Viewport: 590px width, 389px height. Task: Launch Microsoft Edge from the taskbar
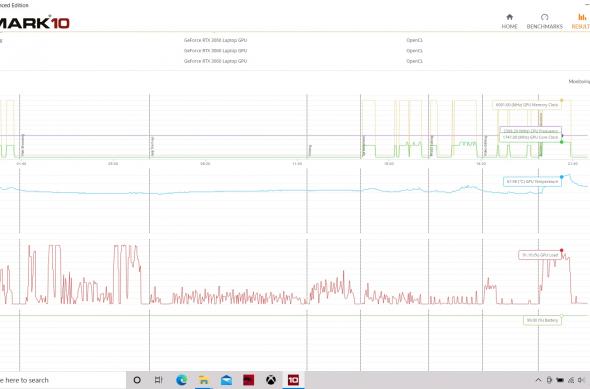pos(181,380)
